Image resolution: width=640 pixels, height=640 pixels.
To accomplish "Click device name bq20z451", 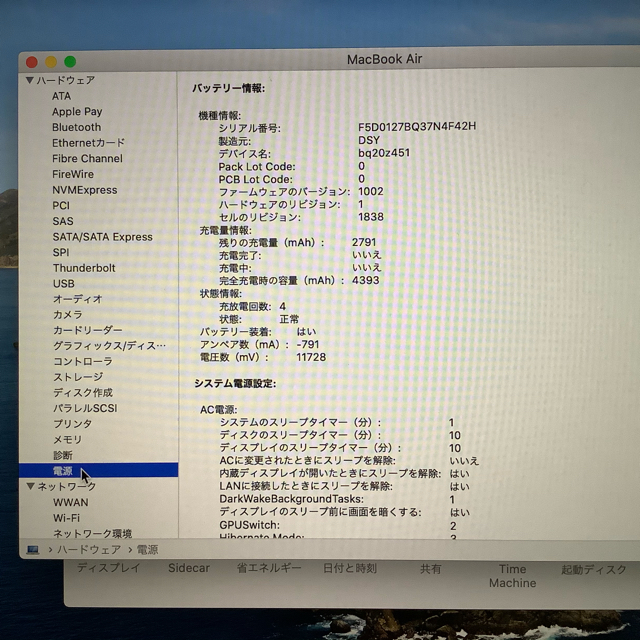I will coord(384,153).
